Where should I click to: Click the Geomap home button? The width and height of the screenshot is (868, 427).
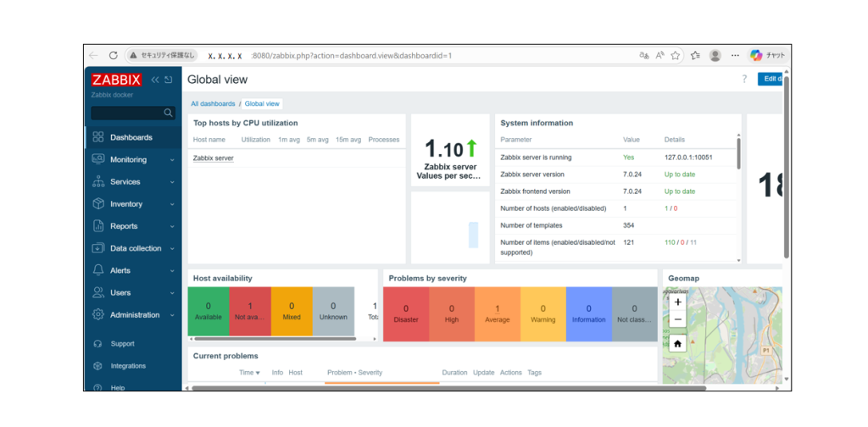(677, 343)
